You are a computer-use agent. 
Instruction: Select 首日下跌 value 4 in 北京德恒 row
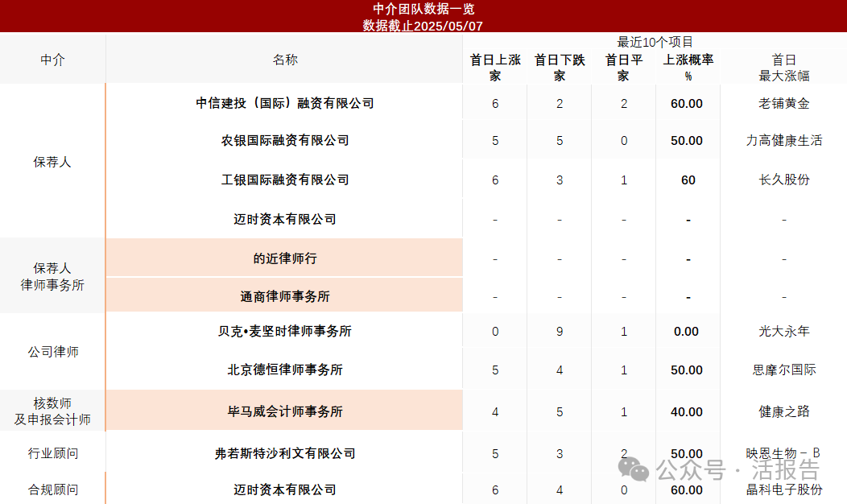coord(560,370)
